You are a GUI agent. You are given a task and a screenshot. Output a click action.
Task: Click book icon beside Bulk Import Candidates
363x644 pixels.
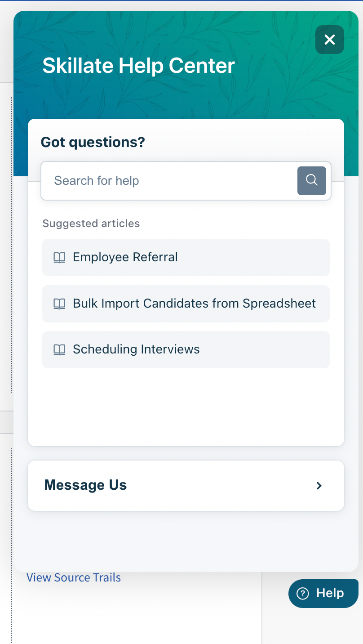59,304
